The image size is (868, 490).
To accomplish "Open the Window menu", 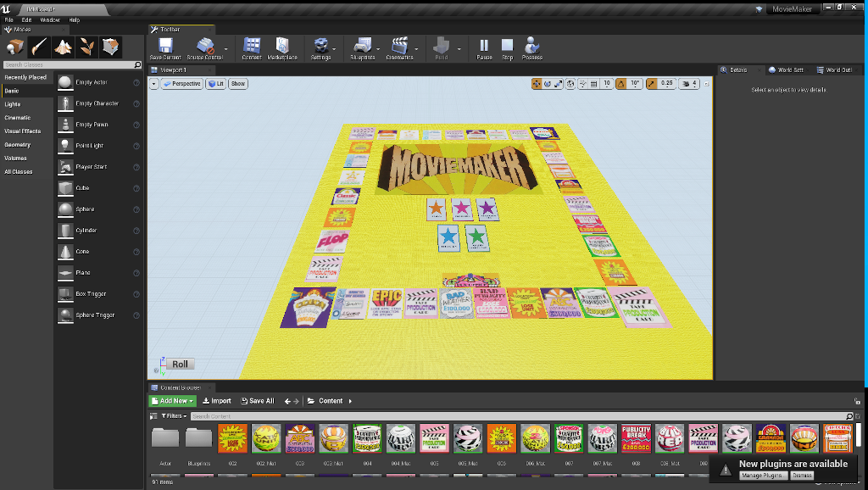I will point(50,20).
